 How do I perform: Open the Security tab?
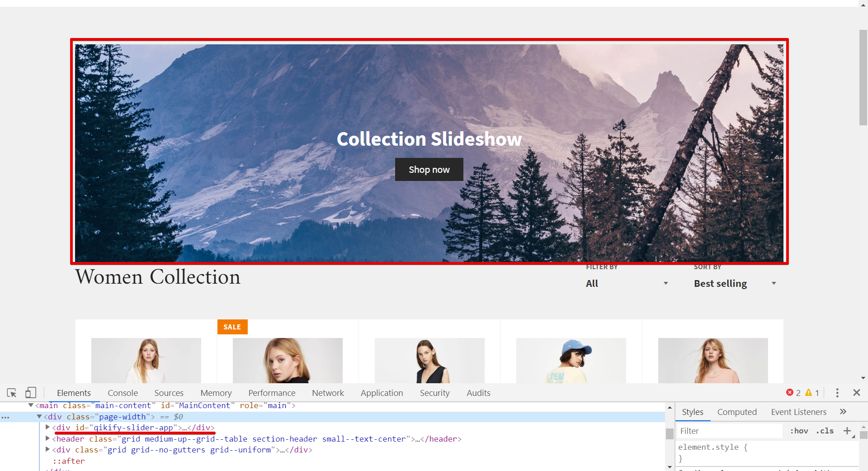pyautogui.click(x=434, y=393)
